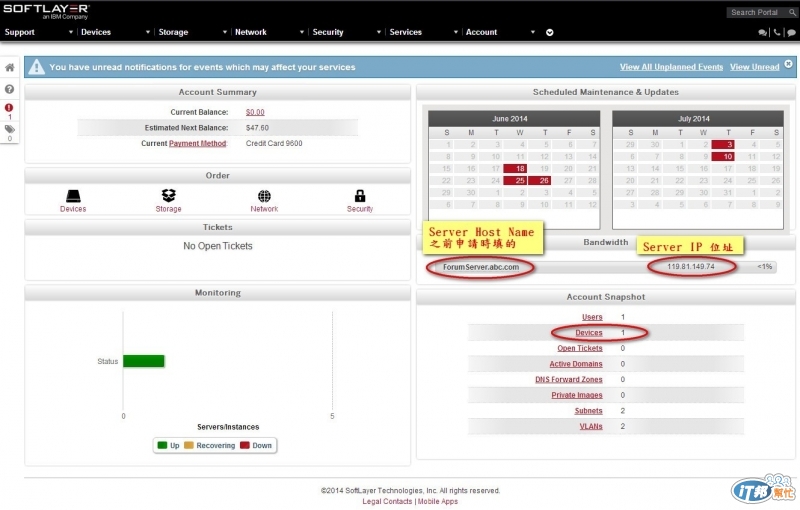Screen dimensions: 800x510
Task: Click the $47.60 estimated next balance
Action: [x=257, y=128]
